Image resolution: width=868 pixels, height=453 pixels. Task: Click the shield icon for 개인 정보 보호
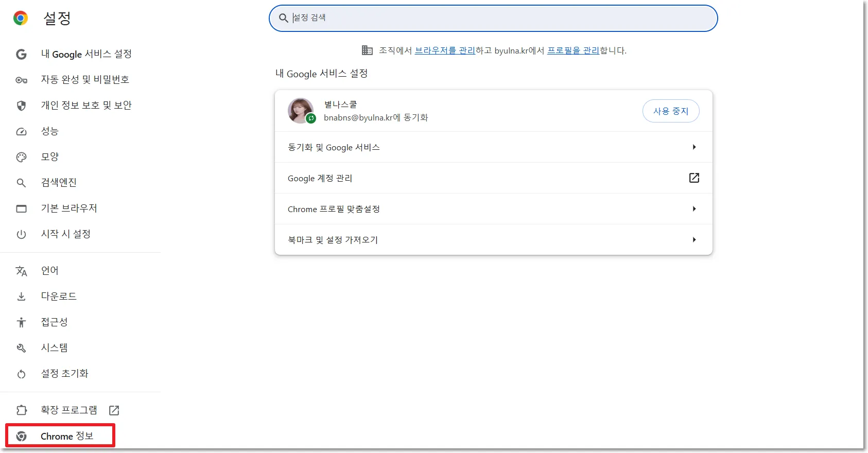(21, 106)
